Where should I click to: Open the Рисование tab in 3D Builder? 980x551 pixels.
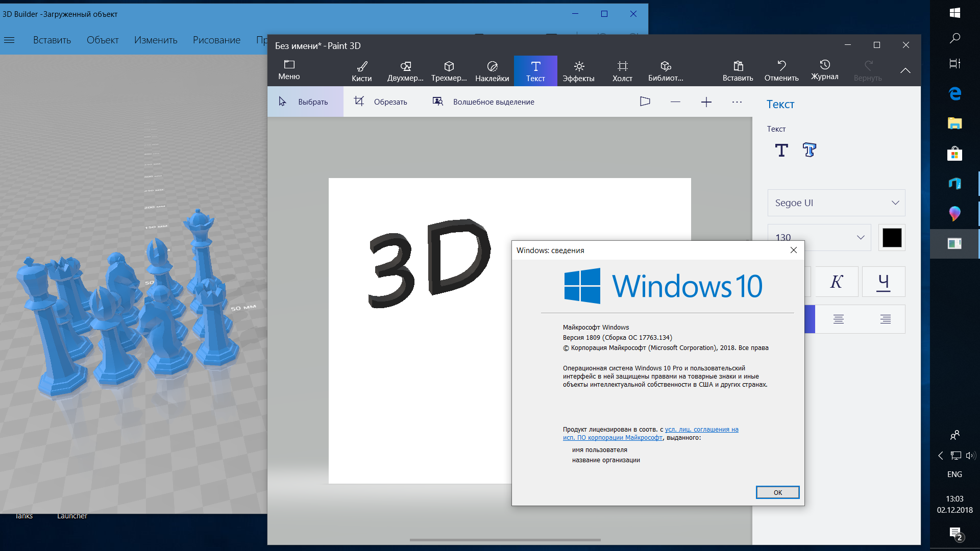pyautogui.click(x=216, y=40)
